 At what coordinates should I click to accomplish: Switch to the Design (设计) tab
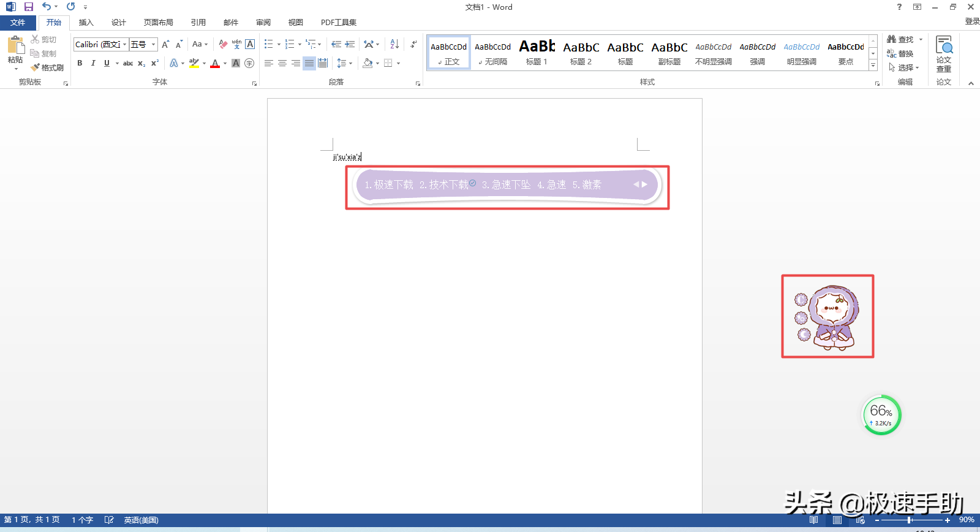click(x=119, y=23)
